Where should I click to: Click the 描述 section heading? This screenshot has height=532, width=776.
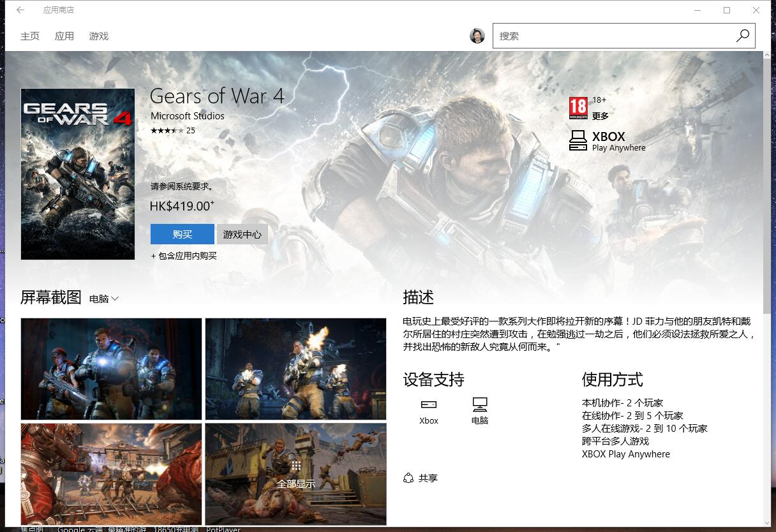point(419,297)
